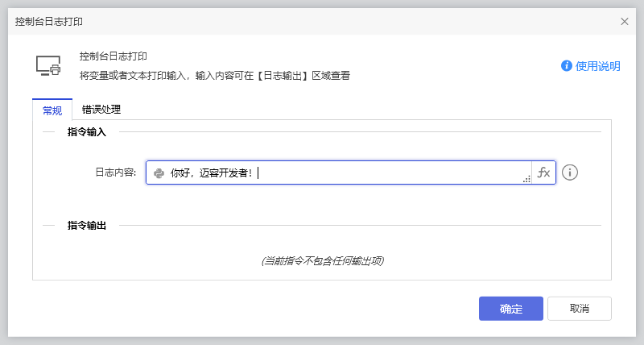
Task: Switch to the 常规 tab
Action: pos(52,110)
